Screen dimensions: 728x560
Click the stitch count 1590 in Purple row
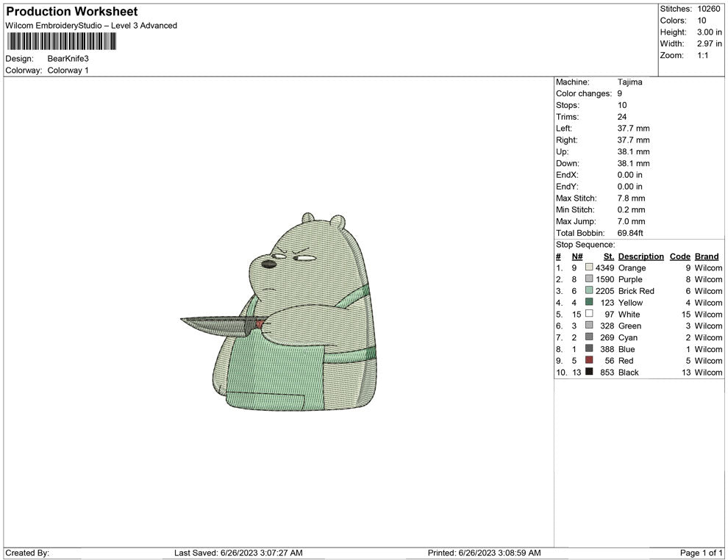(605, 279)
